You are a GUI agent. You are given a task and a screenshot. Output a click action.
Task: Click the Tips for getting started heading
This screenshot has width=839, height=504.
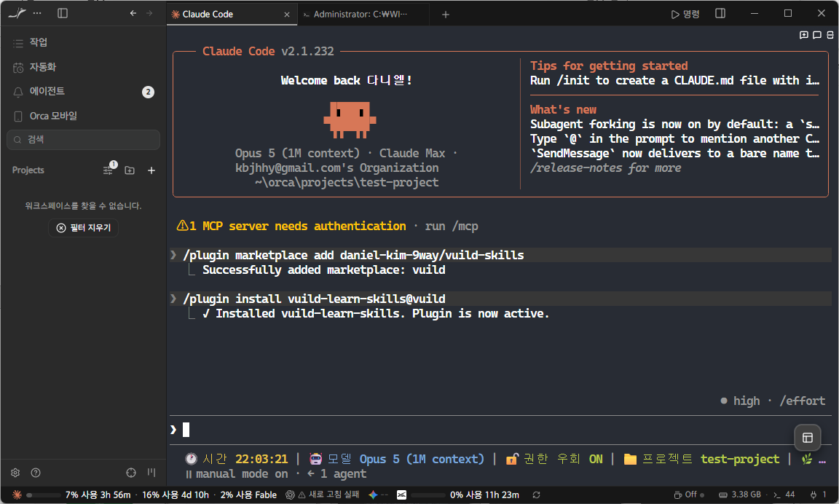(609, 66)
